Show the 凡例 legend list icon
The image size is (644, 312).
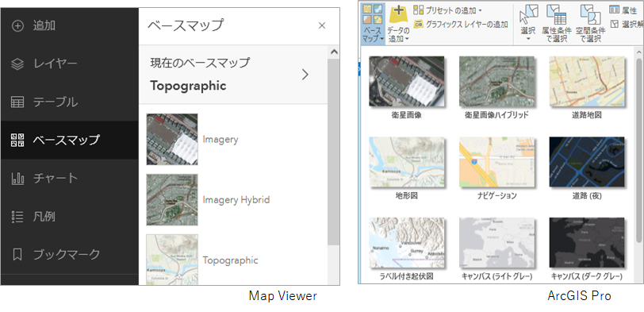tap(17, 216)
